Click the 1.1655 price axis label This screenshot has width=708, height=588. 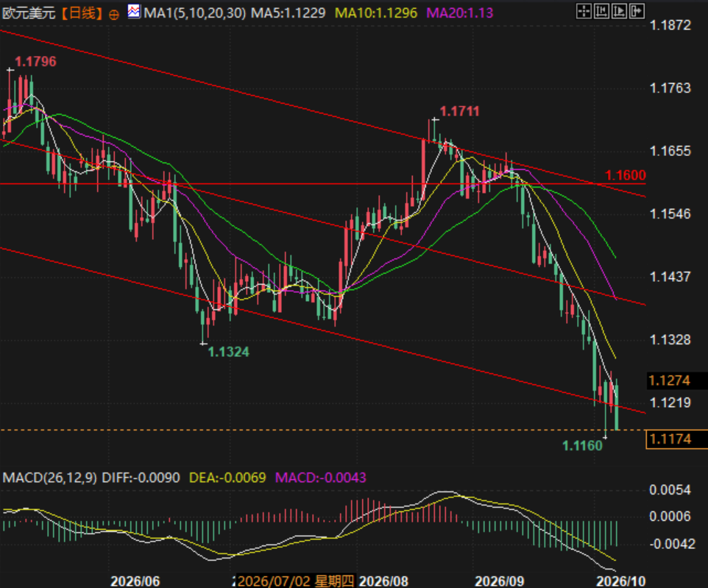pos(670,152)
